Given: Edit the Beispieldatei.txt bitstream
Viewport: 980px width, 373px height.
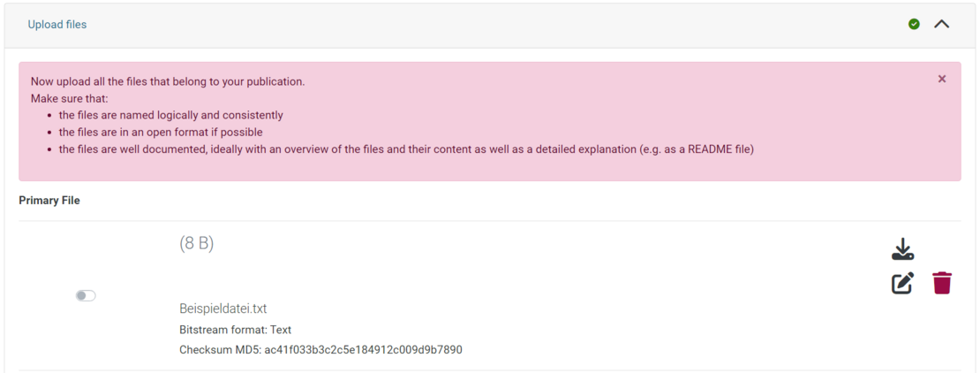Looking at the screenshot, I should pyautogui.click(x=902, y=284).
